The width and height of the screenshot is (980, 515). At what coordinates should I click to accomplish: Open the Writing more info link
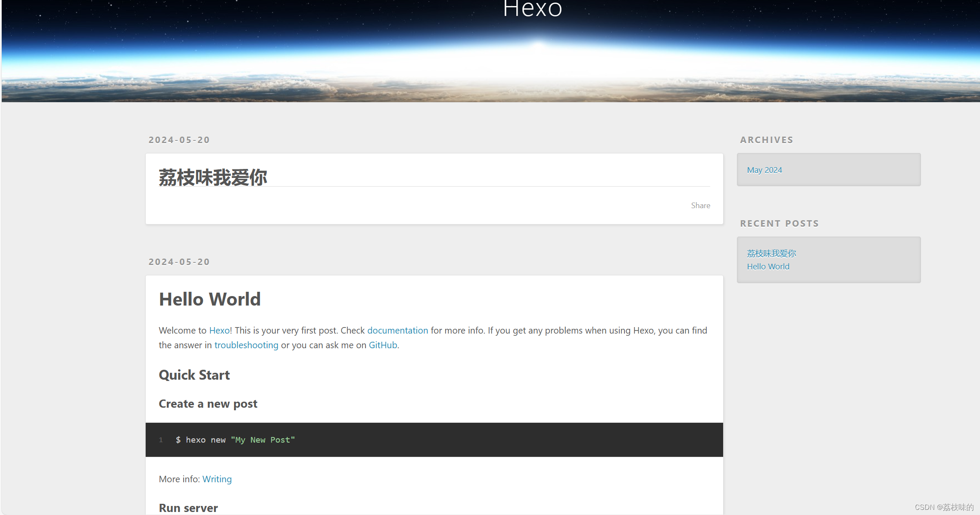tap(217, 479)
